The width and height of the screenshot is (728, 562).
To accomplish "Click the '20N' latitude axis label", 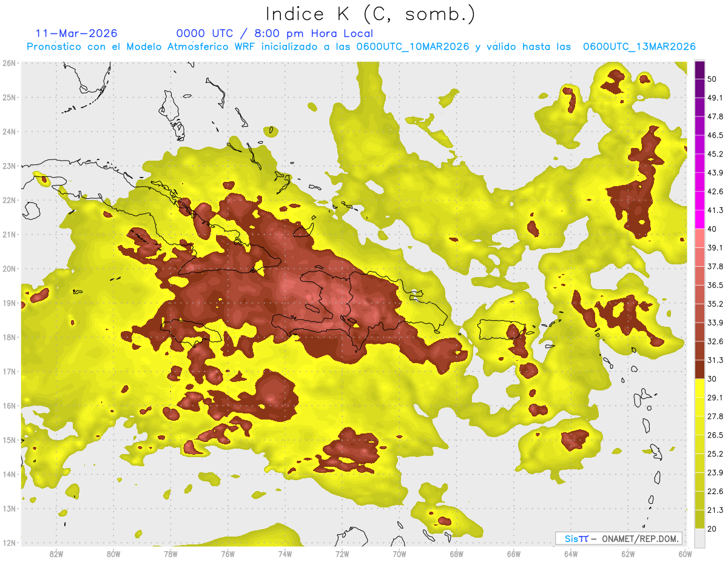I will tap(9, 269).
